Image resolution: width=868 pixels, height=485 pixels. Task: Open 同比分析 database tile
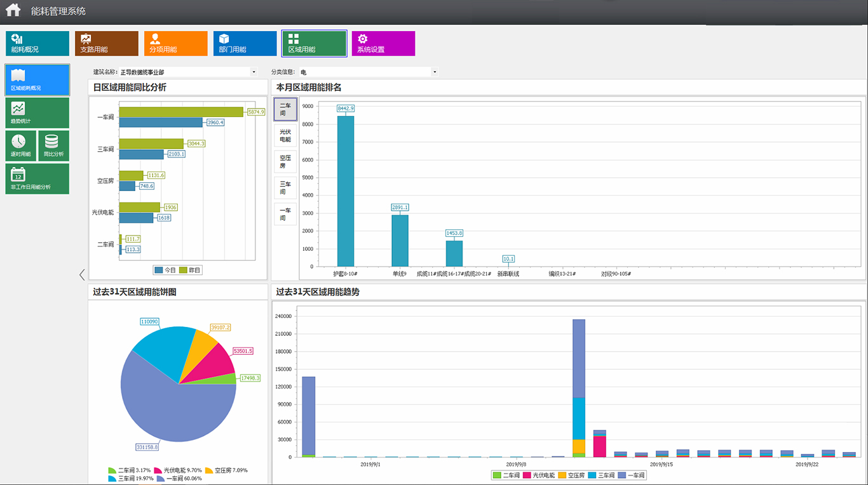[x=54, y=146]
